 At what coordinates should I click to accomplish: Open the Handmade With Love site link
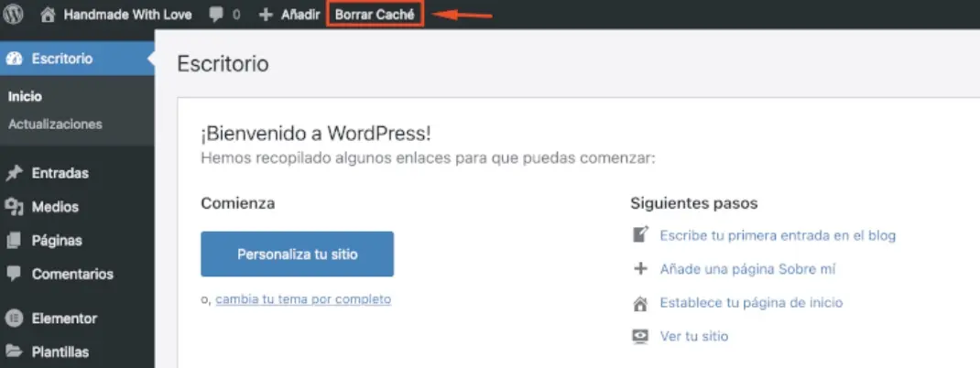(x=127, y=15)
